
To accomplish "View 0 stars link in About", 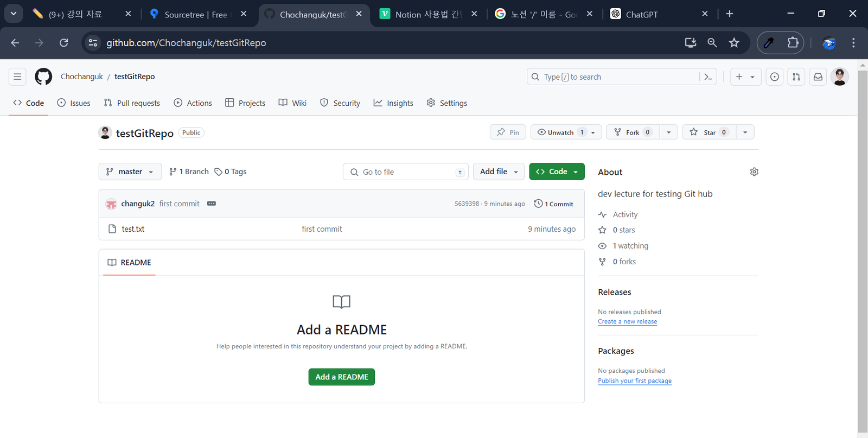I will (624, 230).
